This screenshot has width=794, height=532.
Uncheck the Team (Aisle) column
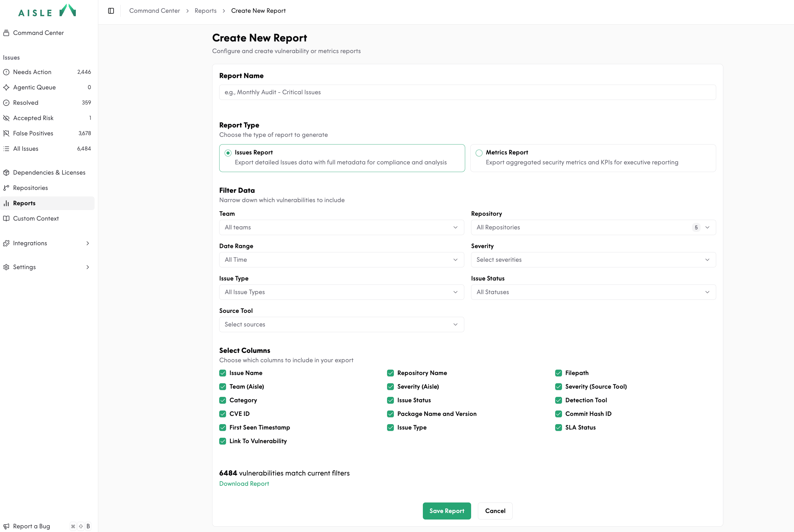(x=223, y=386)
